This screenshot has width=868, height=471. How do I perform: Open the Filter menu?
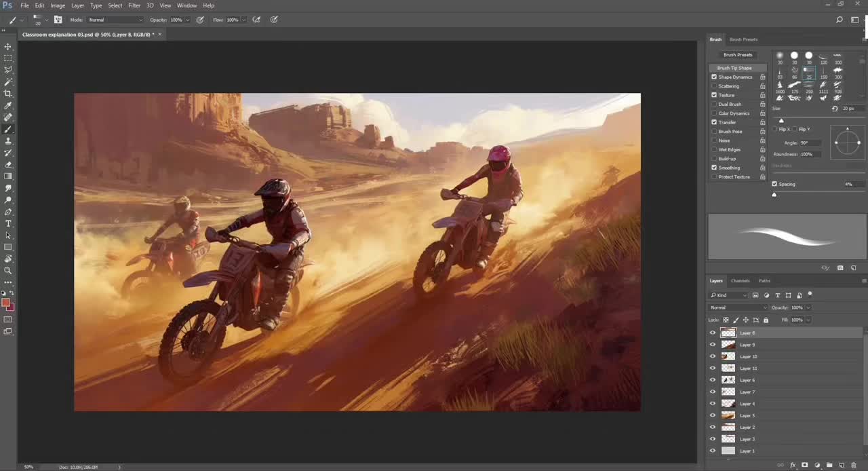[134, 5]
